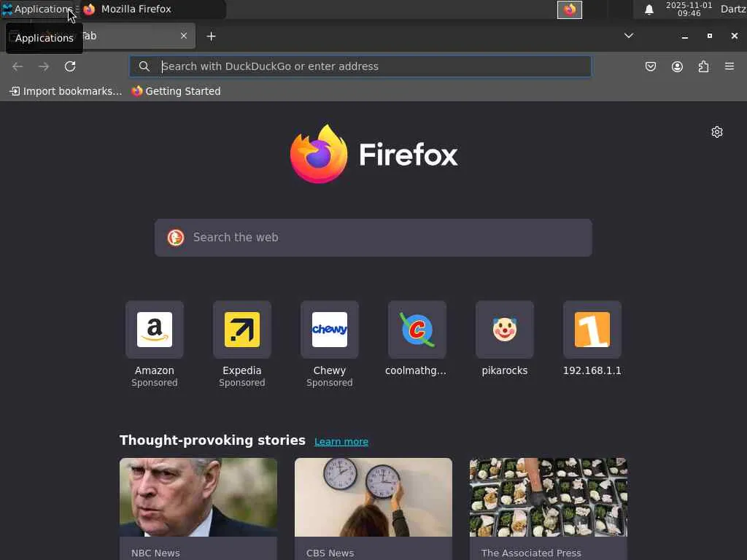Open the Extensions puzzle icon

[703, 66]
